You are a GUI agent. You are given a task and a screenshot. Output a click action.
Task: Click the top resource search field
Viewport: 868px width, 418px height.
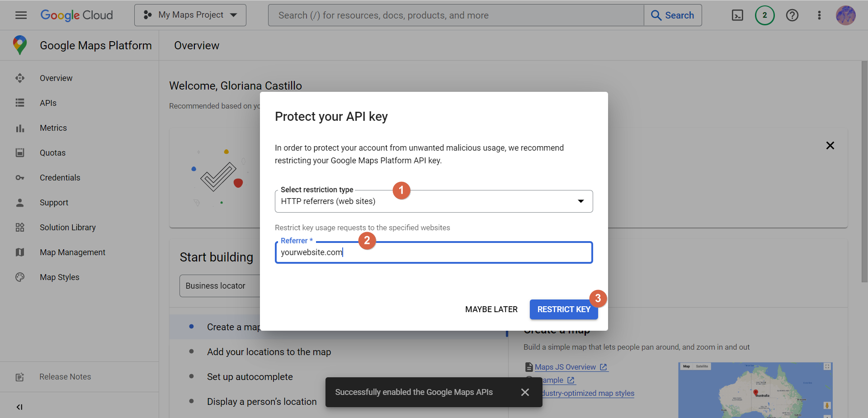[456, 15]
